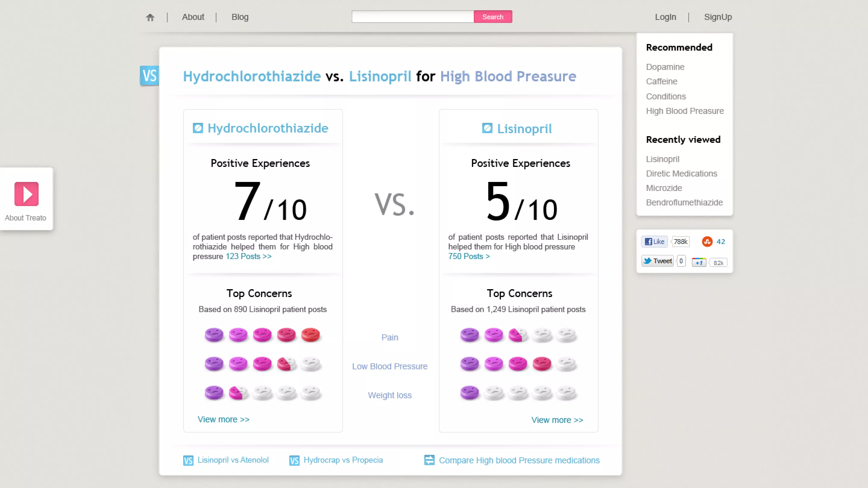Image resolution: width=868 pixels, height=488 pixels.
Task: Open Caffeine from the Recommended list
Action: pyautogui.click(x=661, y=82)
